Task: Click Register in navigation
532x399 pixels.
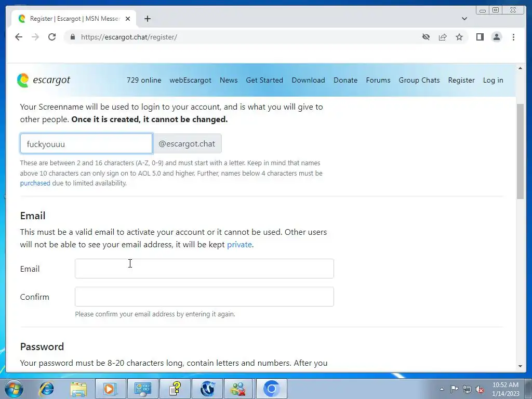Action: pyautogui.click(x=461, y=81)
